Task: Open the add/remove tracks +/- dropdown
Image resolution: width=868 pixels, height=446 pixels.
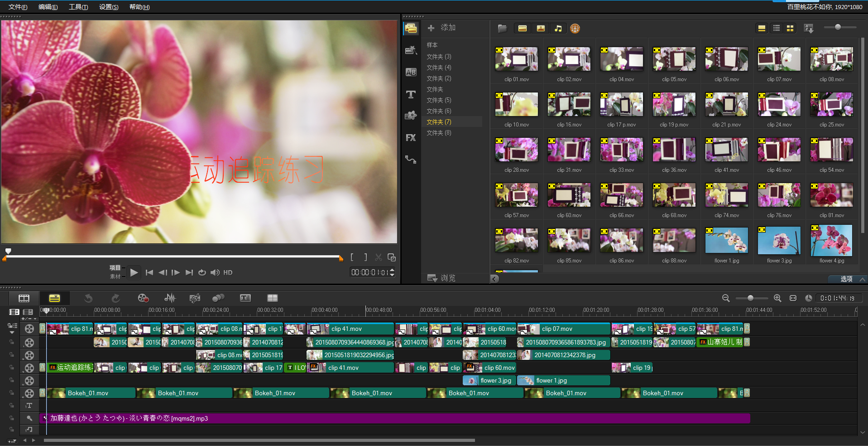Action: 29,319
